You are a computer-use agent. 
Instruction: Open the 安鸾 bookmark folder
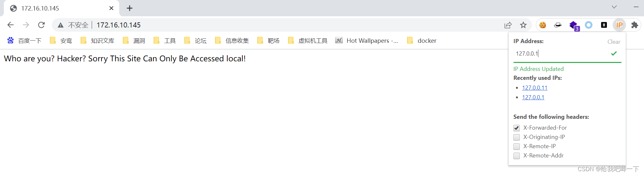tap(61, 41)
